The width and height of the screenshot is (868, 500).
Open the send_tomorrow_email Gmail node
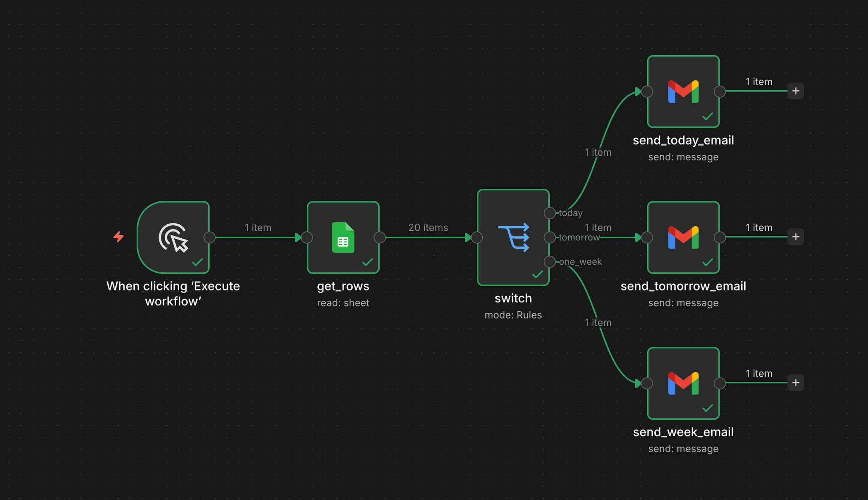point(683,237)
